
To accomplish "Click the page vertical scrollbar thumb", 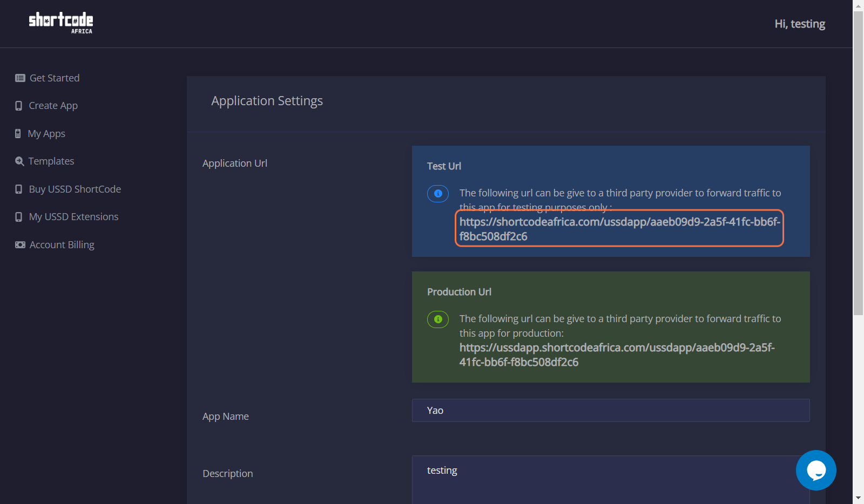I will 858,163.
